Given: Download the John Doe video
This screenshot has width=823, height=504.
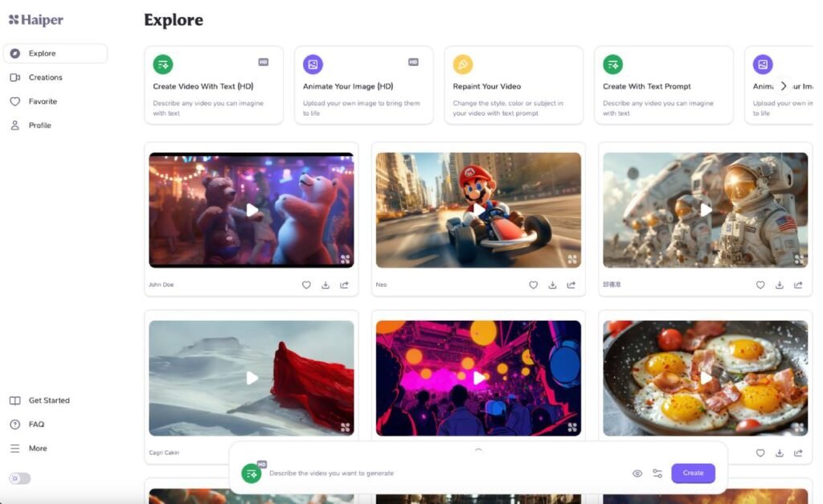Looking at the screenshot, I should click(326, 285).
